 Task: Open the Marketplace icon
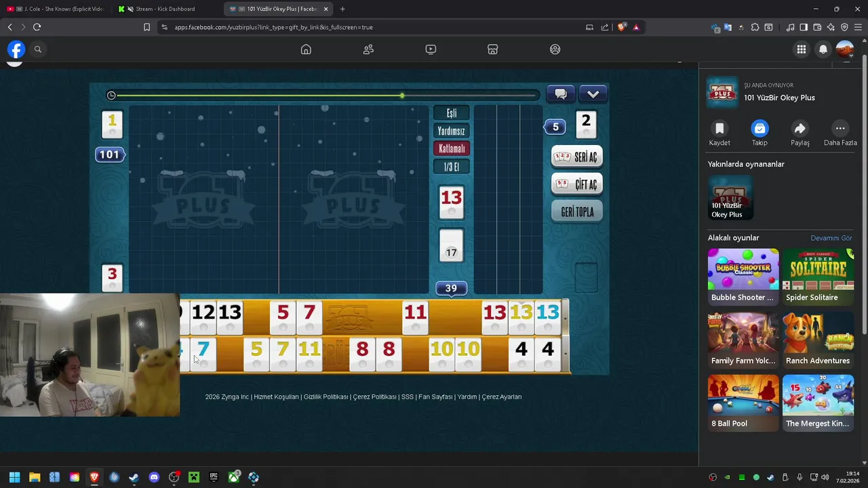coord(493,49)
